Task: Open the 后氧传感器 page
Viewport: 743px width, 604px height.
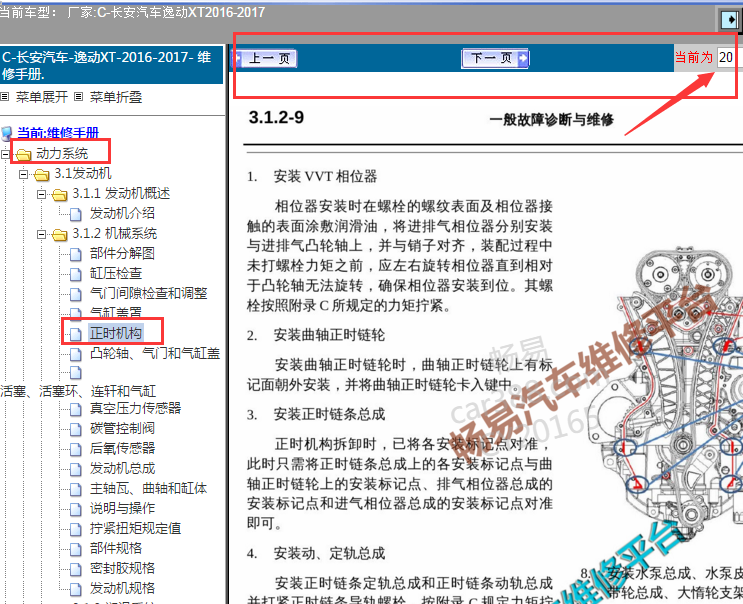Action: click(123, 448)
